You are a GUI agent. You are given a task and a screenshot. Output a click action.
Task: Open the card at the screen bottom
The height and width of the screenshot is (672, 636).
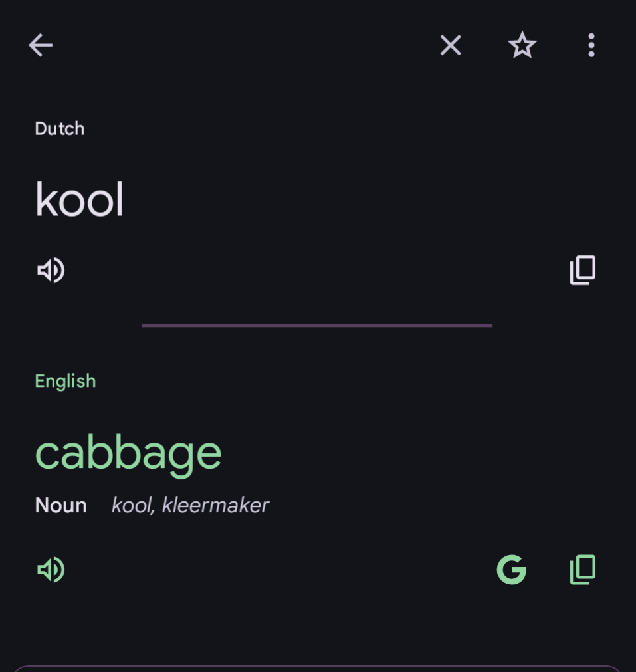[x=318, y=669]
